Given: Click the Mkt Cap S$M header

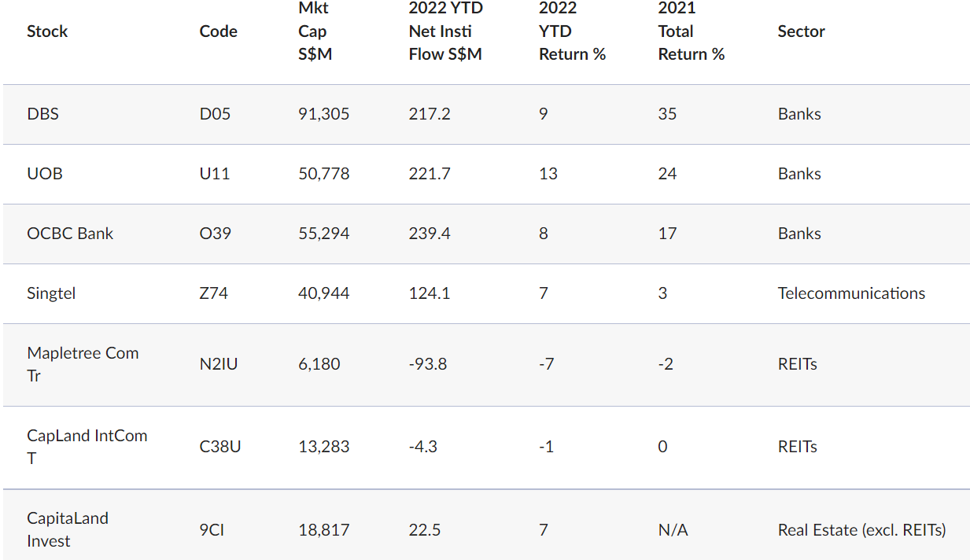Looking at the screenshot, I should (x=313, y=31).
